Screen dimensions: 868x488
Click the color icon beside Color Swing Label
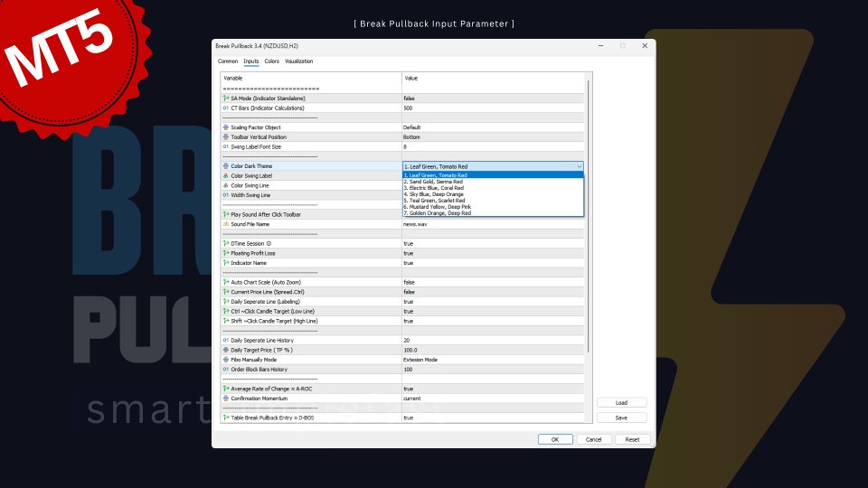(226, 175)
